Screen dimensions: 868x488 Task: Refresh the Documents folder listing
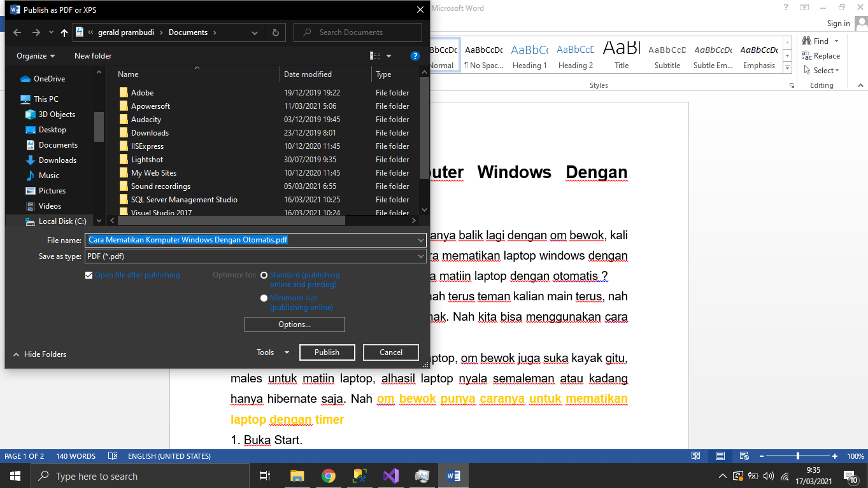coord(275,32)
